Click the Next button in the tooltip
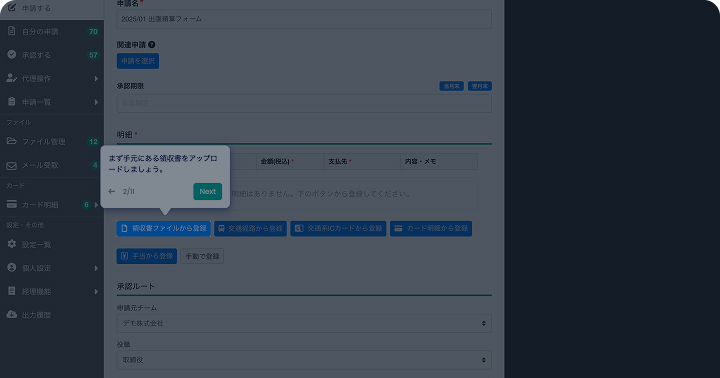Viewport: 720px width, 378px height. pos(208,192)
